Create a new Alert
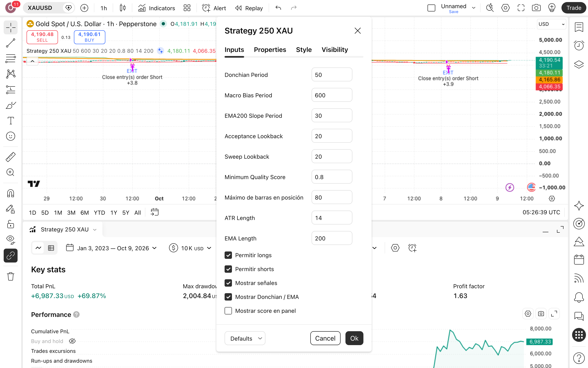 (214, 8)
